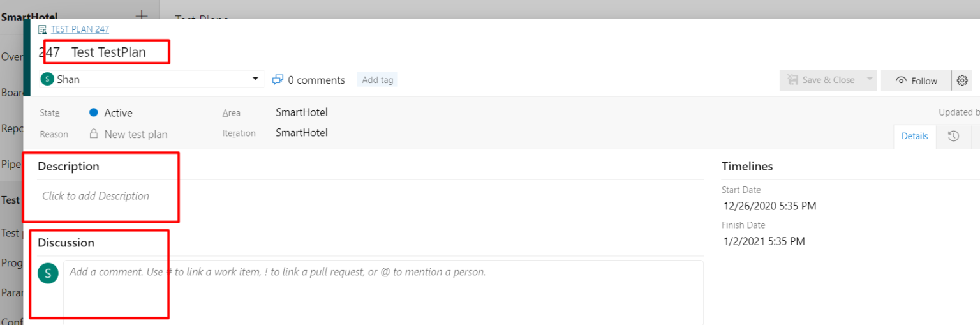The width and height of the screenshot is (980, 325).
Task: Click to add a Description
Action: [96, 196]
